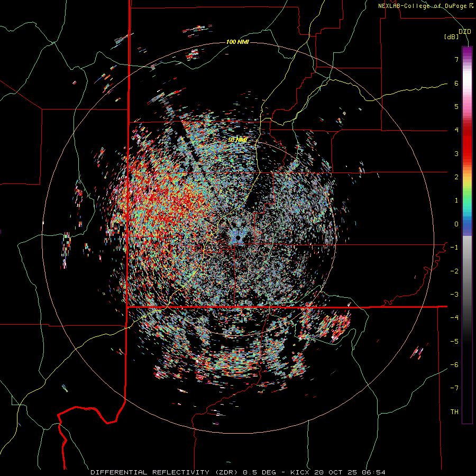Select the positive 4 dB scale label
The height and width of the screenshot is (476, 476).
[x=456, y=130]
